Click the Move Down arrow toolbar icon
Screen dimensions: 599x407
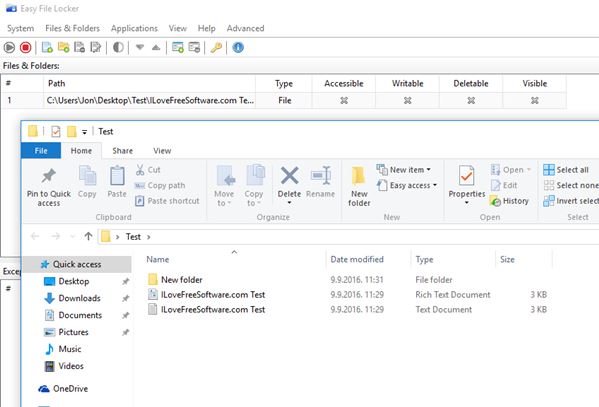pyautogui.click(x=140, y=48)
